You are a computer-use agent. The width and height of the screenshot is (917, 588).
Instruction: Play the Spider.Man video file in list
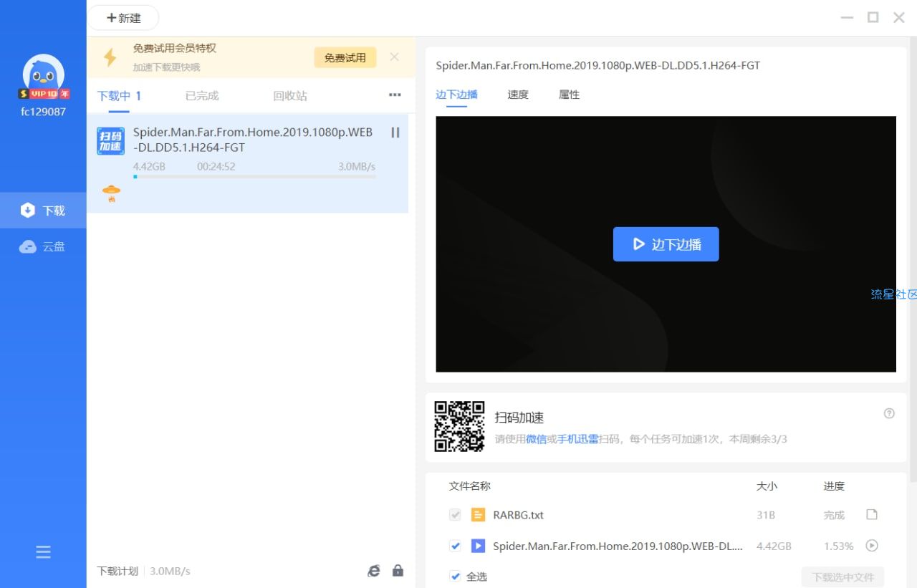tap(872, 545)
